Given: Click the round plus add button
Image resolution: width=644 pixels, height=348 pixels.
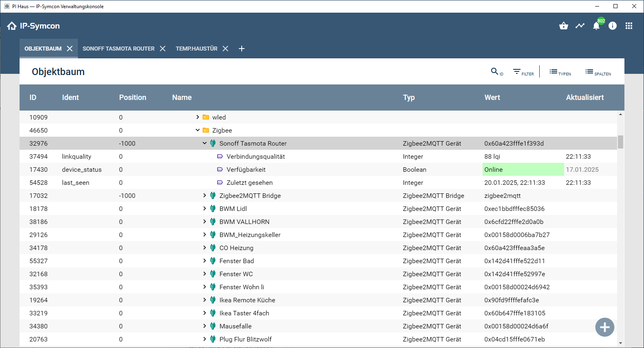Looking at the screenshot, I should (605, 327).
